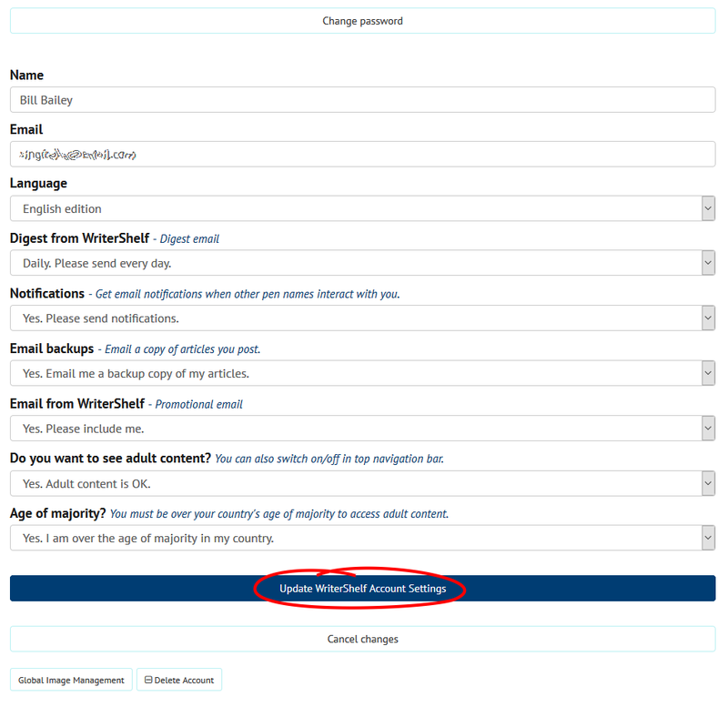
Task: Open the Notifications dropdown
Action: coord(362,318)
